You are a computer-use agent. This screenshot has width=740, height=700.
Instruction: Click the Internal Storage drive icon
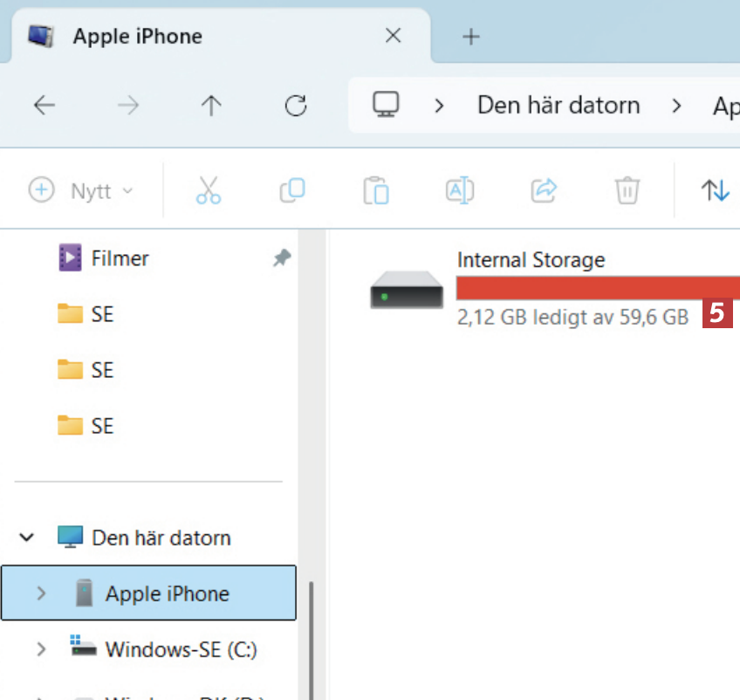[x=407, y=289]
